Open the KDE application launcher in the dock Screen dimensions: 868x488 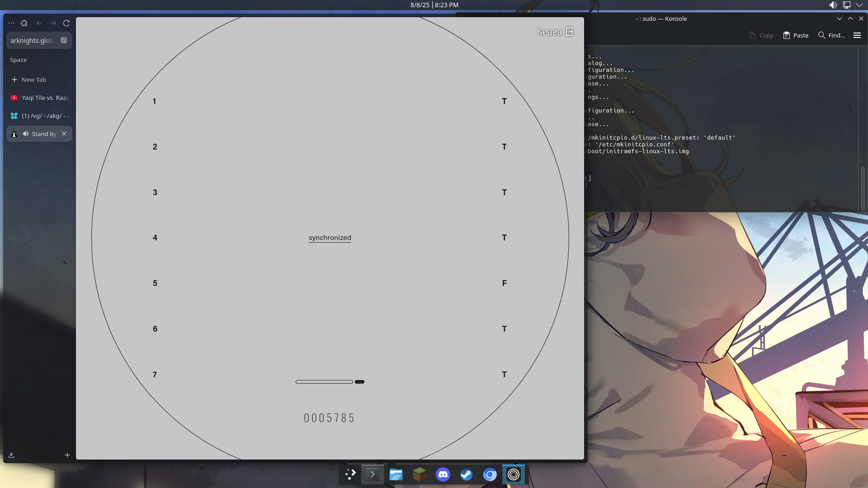(x=350, y=474)
